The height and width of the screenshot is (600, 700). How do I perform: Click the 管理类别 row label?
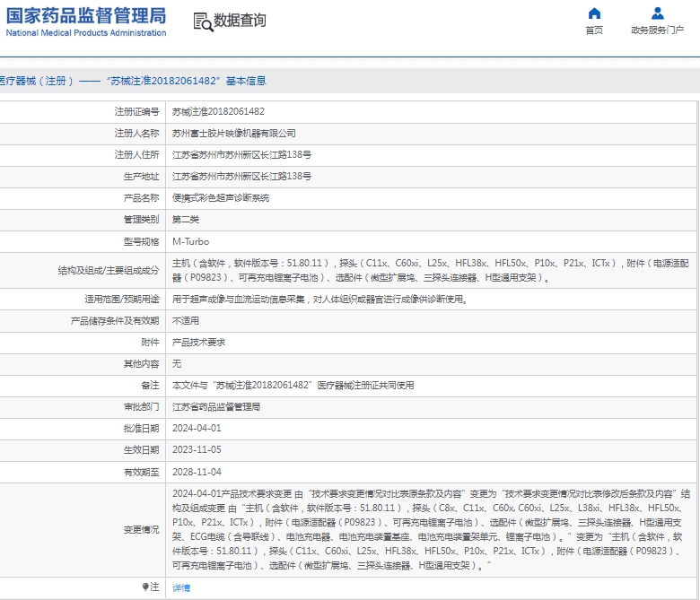pyautogui.click(x=141, y=220)
